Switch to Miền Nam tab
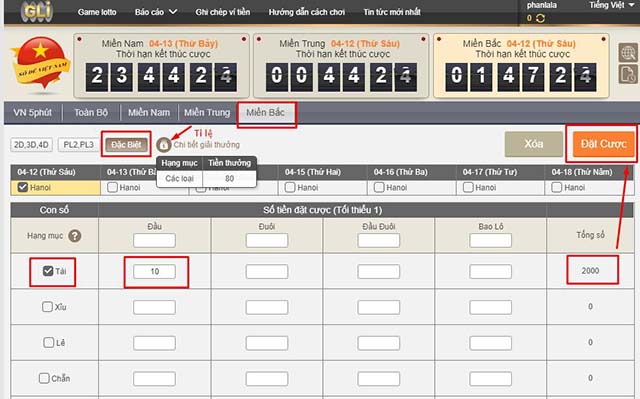 tap(149, 113)
